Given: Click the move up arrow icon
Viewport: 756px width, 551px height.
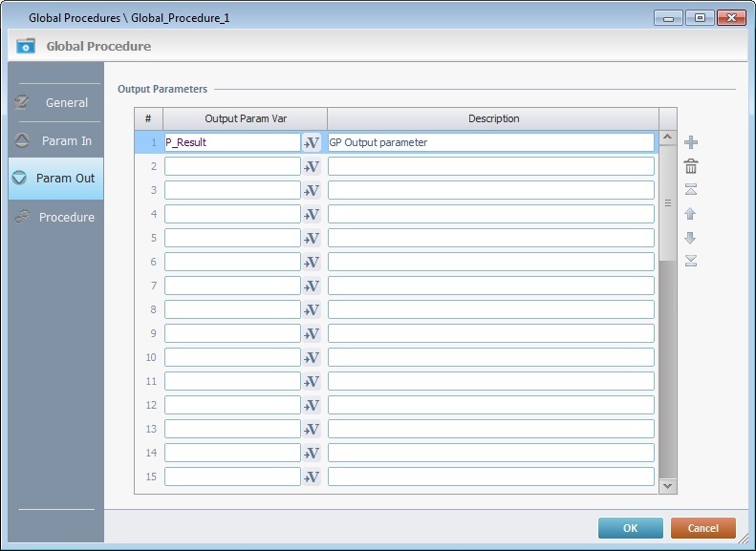Looking at the screenshot, I should [691, 214].
